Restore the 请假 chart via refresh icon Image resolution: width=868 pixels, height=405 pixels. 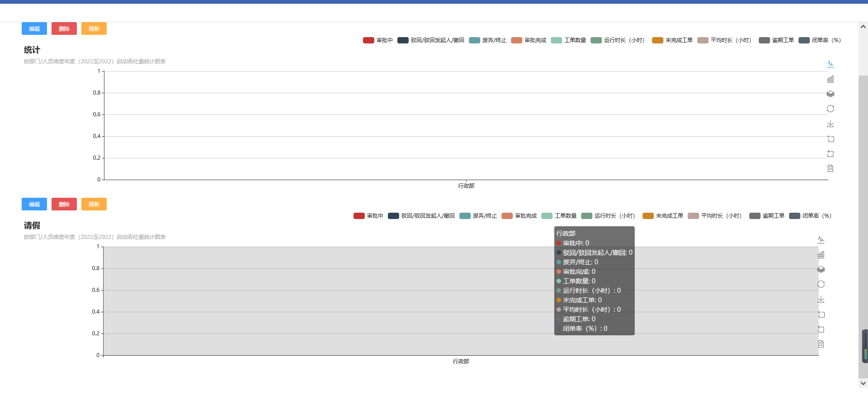pyautogui.click(x=821, y=284)
